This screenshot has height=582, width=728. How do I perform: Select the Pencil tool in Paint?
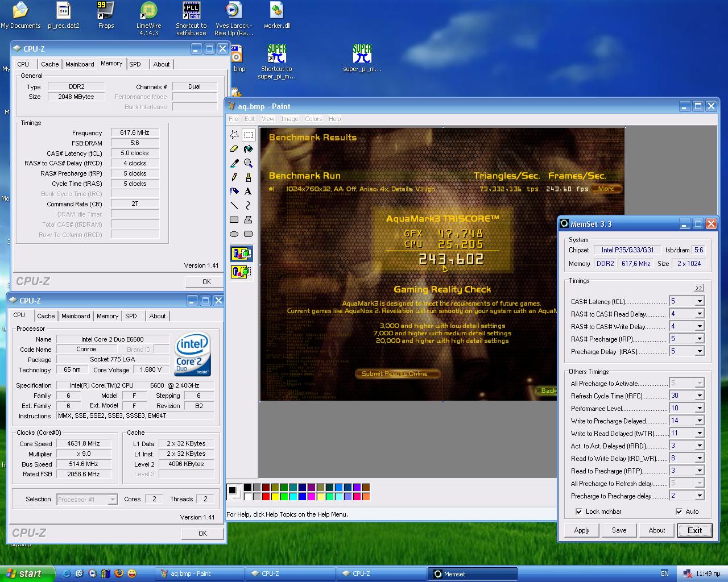point(234,177)
